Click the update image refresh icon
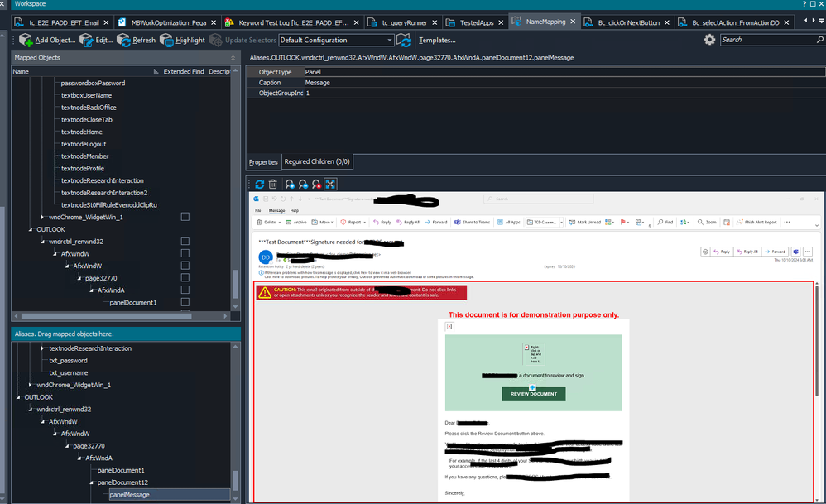826x504 pixels. coord(260,184)
